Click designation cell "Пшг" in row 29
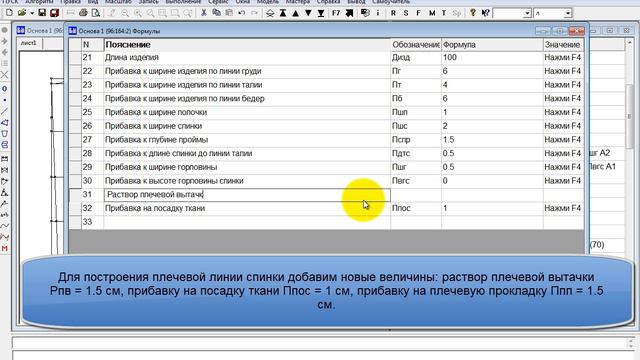 [416, 167]
